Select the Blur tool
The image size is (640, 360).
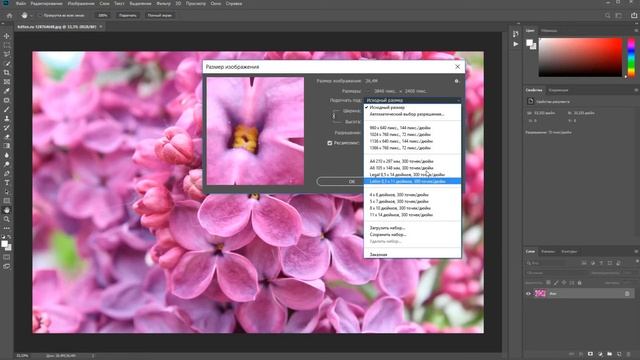tap(7, 155)
